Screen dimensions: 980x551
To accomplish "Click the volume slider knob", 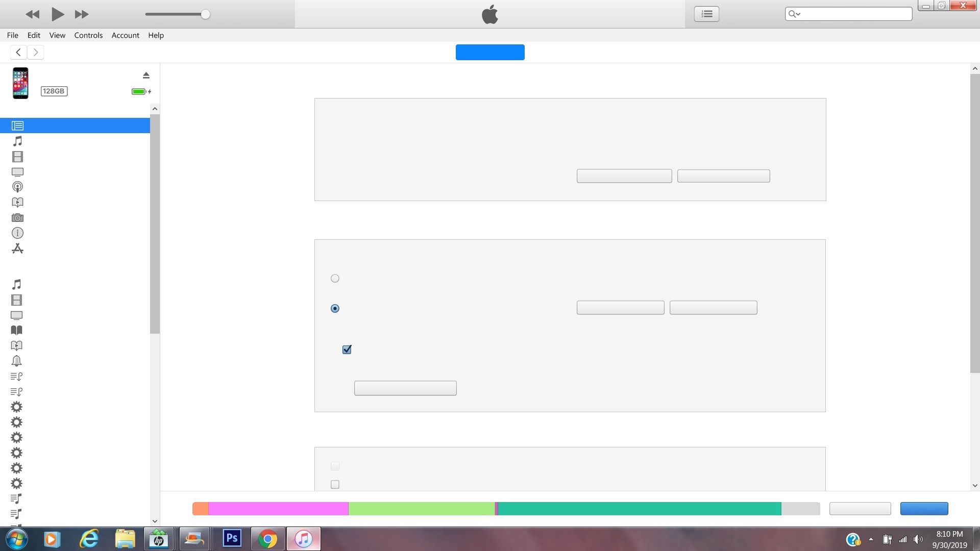I will [x=205, y=14].
